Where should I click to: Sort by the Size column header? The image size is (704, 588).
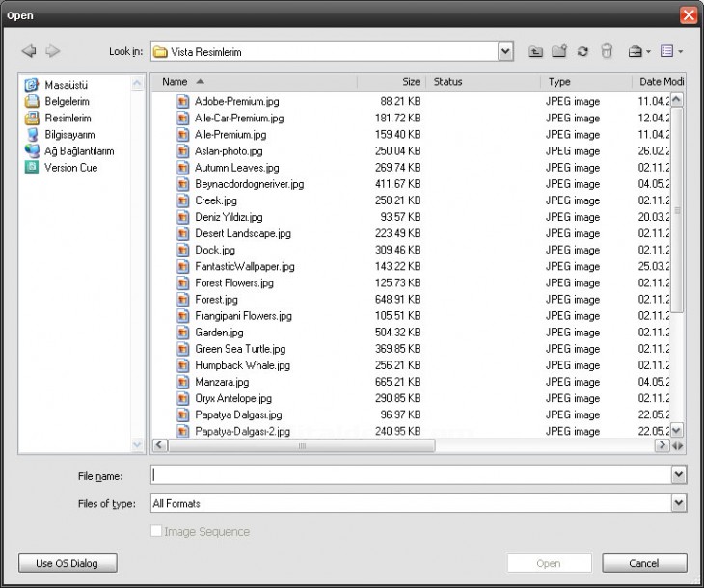click(x=392, y=82)
